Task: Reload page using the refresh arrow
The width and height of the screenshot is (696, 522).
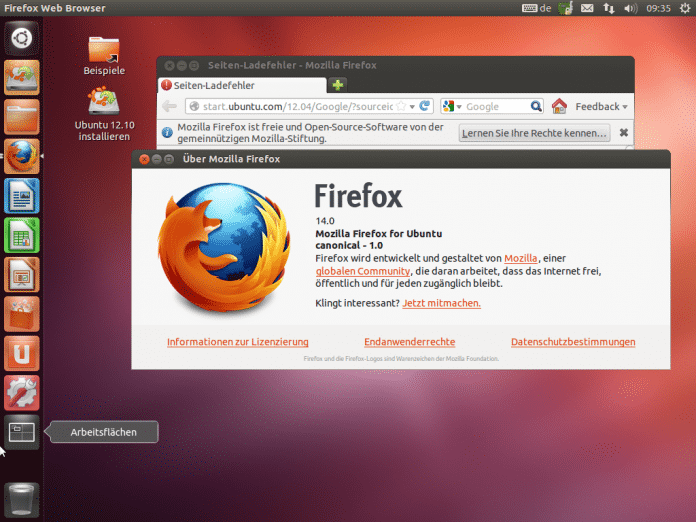Action: [425, 106]
